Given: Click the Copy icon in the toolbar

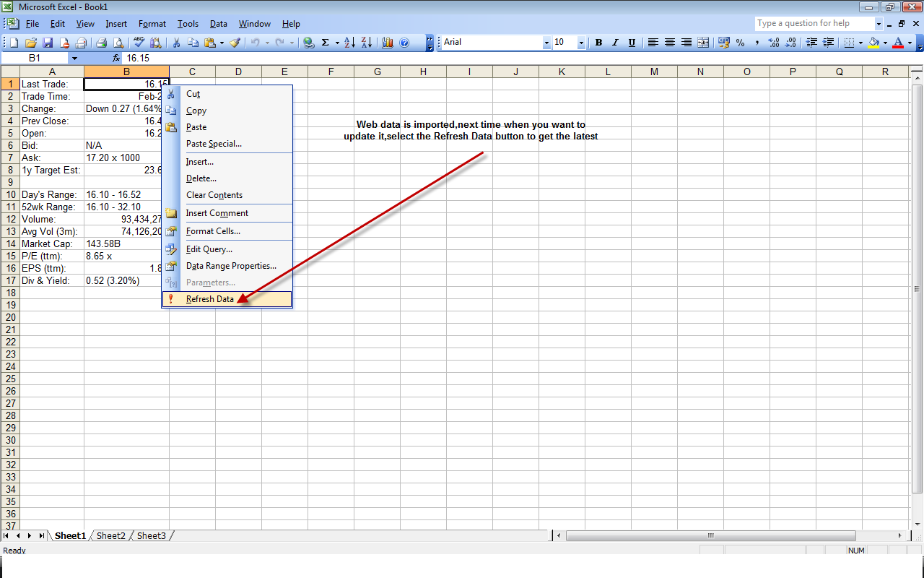Looking at the screenshot, I should [193, 43].
